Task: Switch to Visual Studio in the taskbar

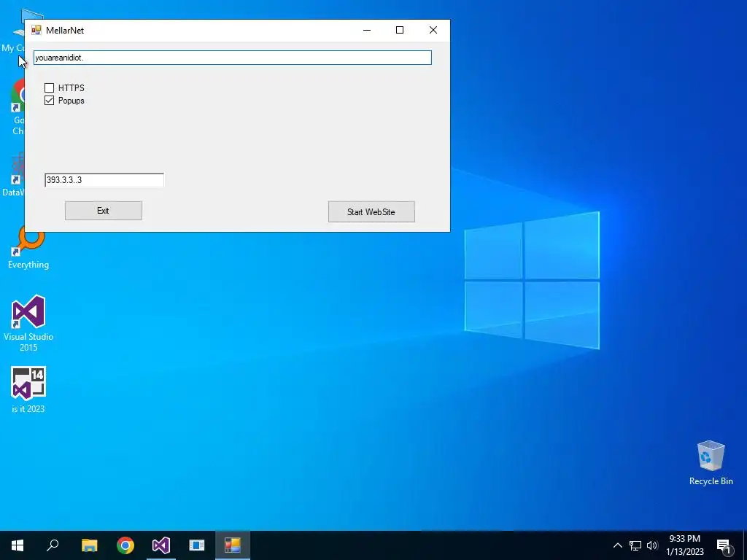Action: [161, 545]
